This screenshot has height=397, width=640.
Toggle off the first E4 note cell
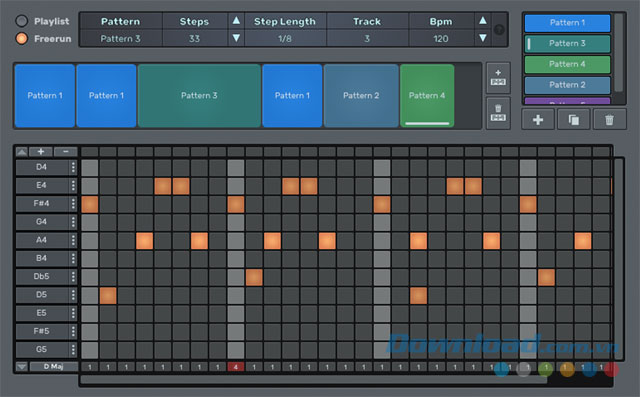[163, 186]
